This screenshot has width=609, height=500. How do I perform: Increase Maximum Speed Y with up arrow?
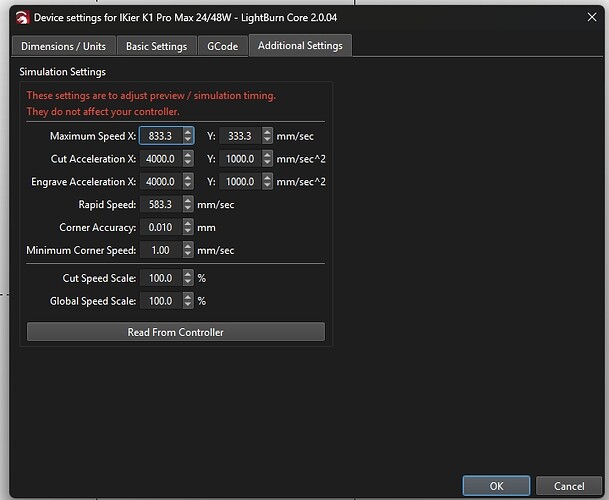[x=267, y=132]
